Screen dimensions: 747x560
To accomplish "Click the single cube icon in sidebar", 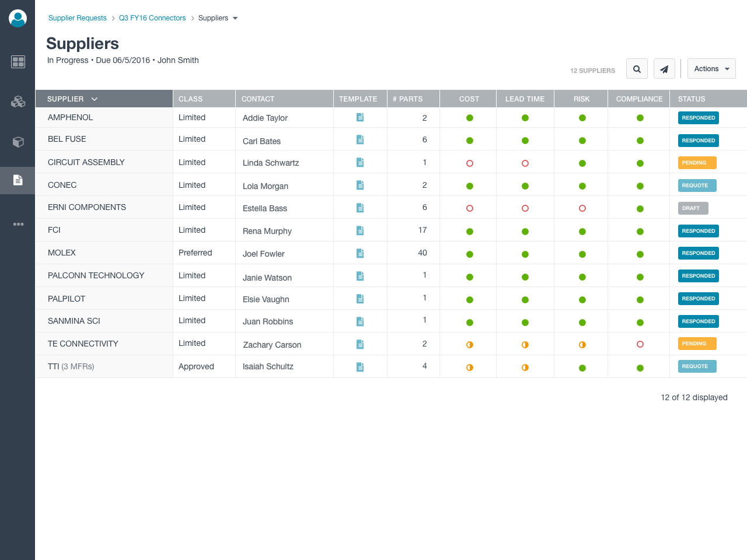I will pos(18,142).
